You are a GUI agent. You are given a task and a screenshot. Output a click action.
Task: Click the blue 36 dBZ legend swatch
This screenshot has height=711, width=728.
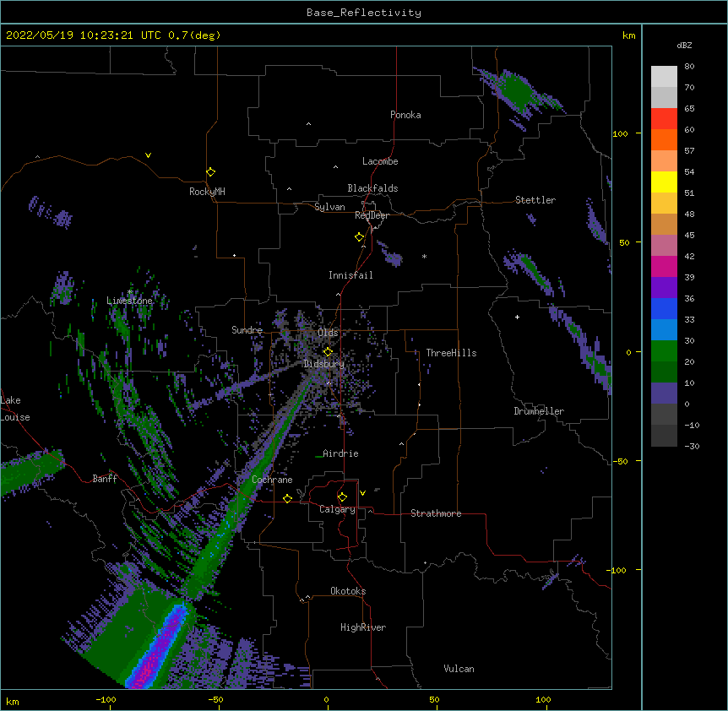pos(664,308)
